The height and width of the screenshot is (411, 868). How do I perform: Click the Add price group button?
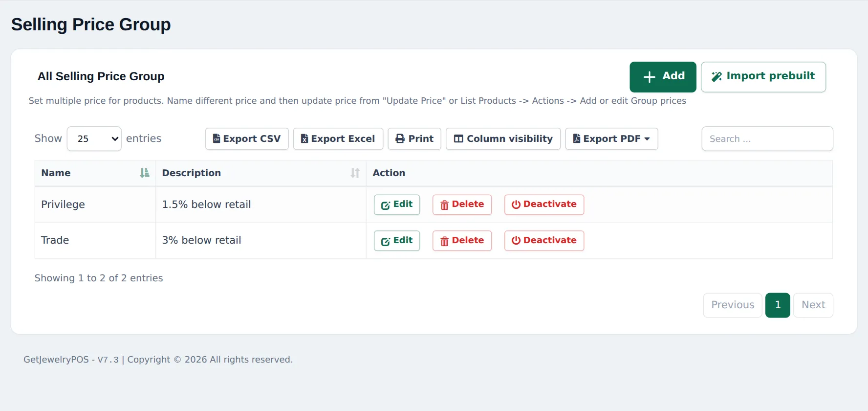pyautogui.click(x=663, y=77)
